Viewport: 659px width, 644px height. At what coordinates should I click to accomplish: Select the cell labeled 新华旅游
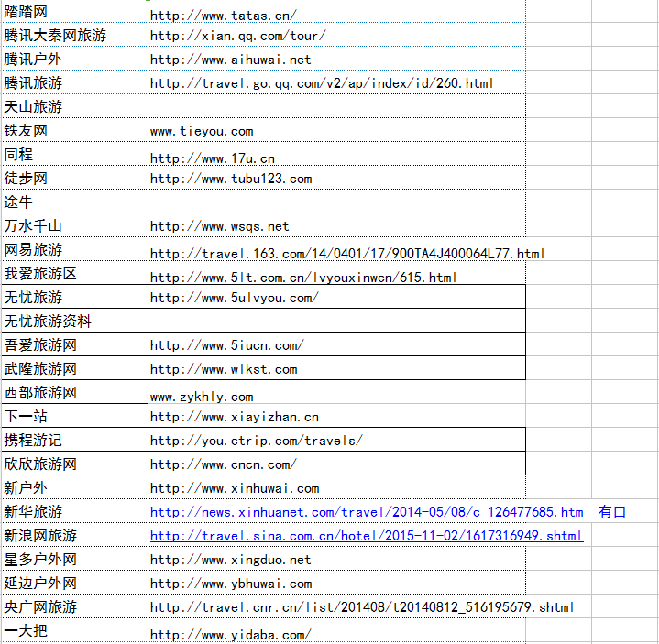click(x=75, y=511)
